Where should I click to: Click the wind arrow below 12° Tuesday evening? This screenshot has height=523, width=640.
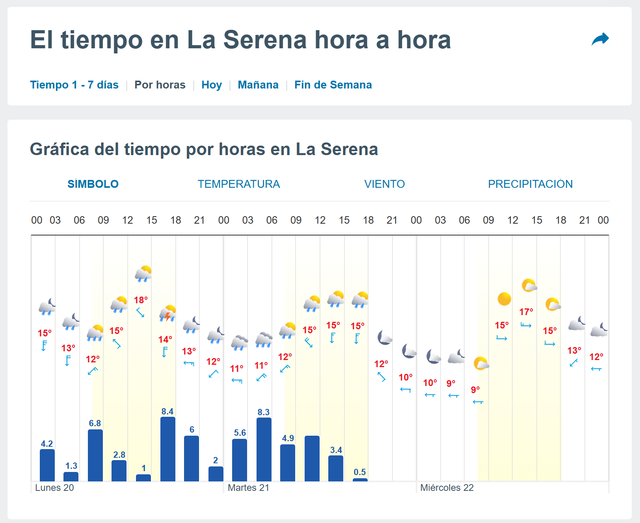(x=381, y=376)
